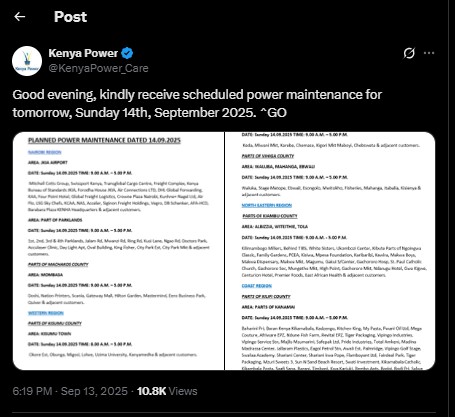Viewport: 455px width, 417px height.
Task: Click the Western Region heading in left image
Action: 46,313
